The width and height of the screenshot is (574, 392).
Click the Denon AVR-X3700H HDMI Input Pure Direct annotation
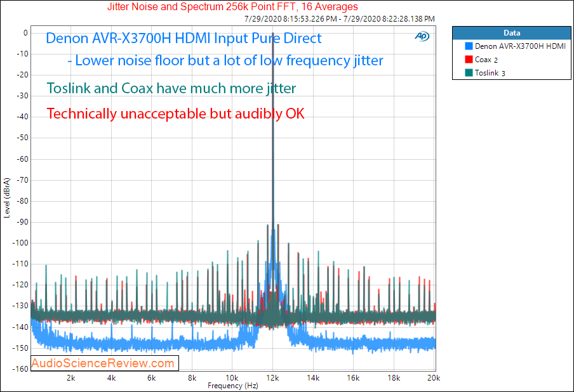point(184,38)
